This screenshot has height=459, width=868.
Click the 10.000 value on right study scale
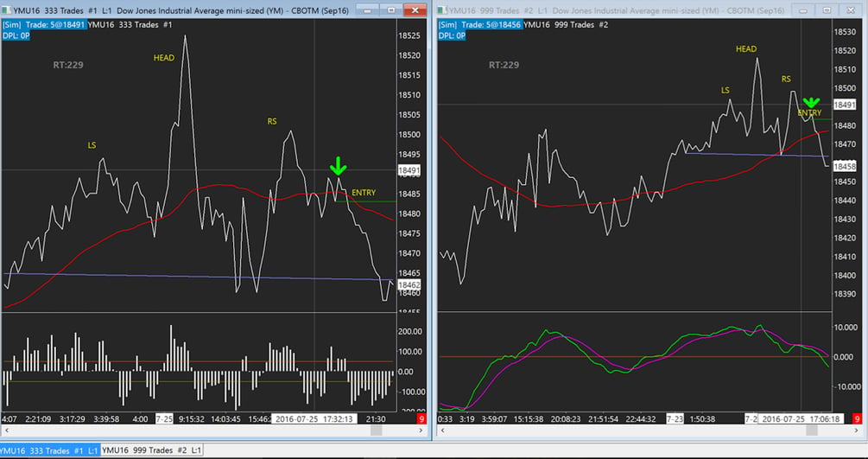coord(847,328)
